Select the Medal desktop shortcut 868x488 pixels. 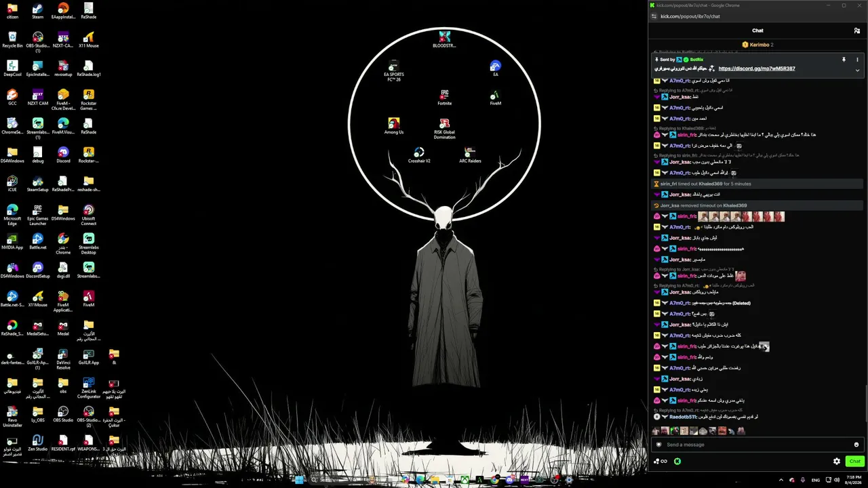(x=63, y=328)
